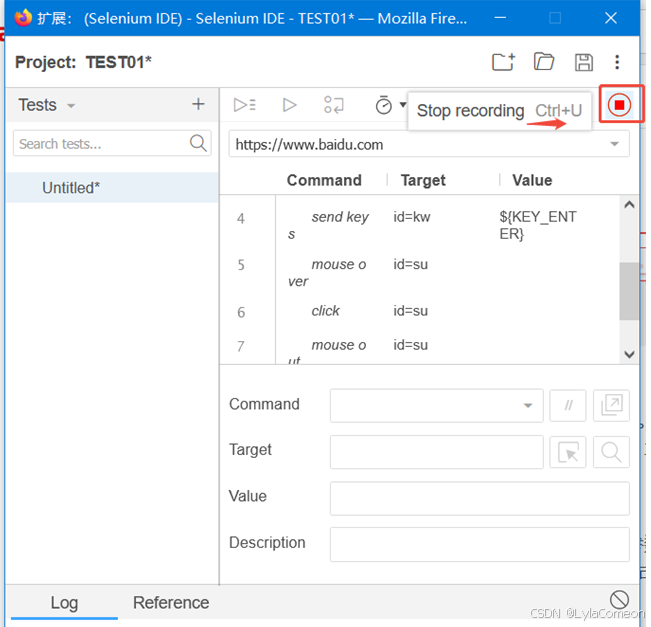651x627 pixels.
Task: Expand the Tests dropdown
Action: [x=71, y=105]
